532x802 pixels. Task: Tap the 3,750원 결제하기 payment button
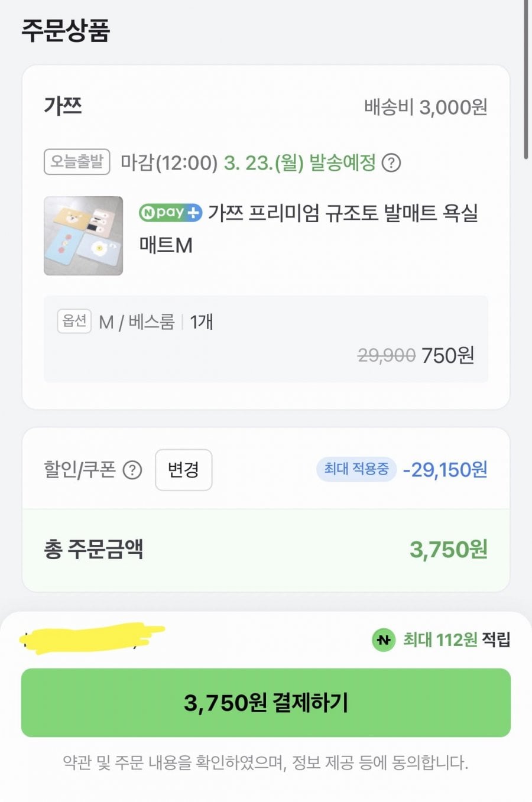266,702
